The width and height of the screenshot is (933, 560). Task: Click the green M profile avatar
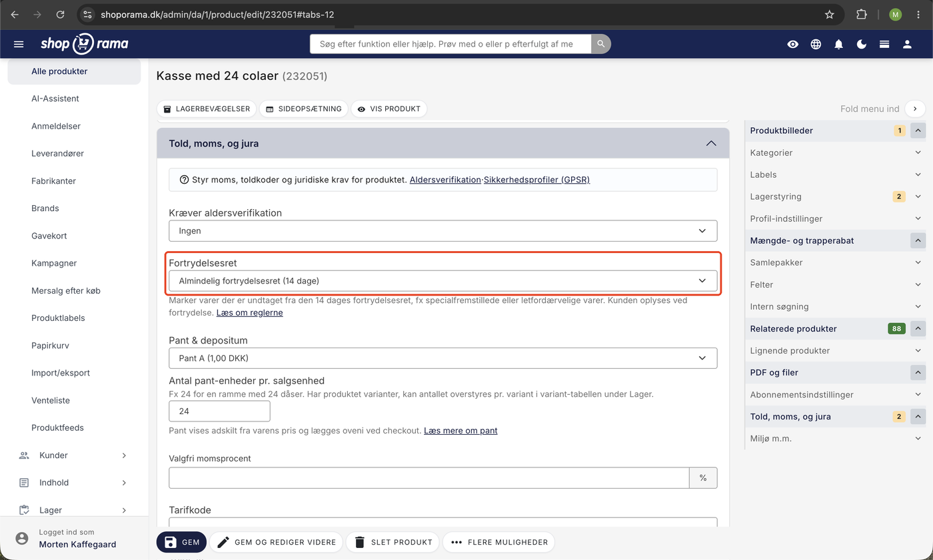click(895, 14)
